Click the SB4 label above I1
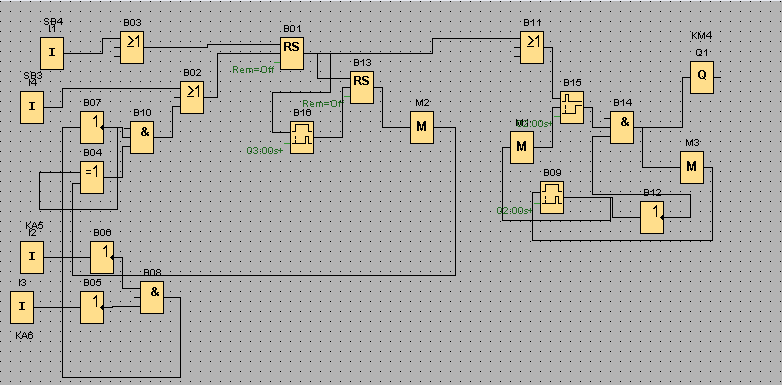This screenshot has width=782, height=385. [x=54, y=22]
